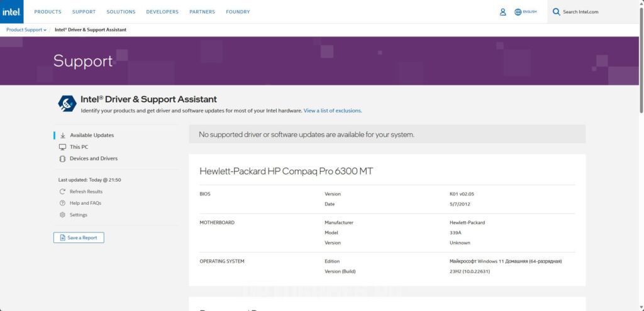644x311 pixels.
Task: Click the magnifying glass search icon
Action: [x=556, y=12]
